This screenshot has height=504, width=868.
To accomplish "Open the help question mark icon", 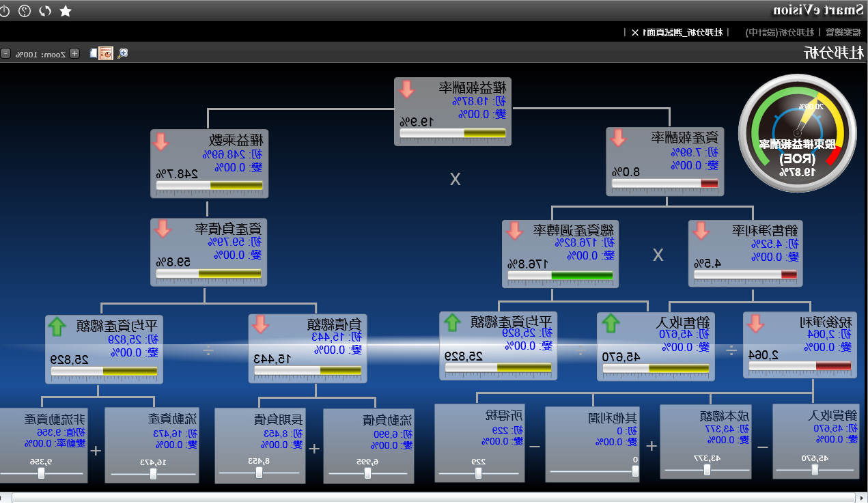I will pos(25,10).
